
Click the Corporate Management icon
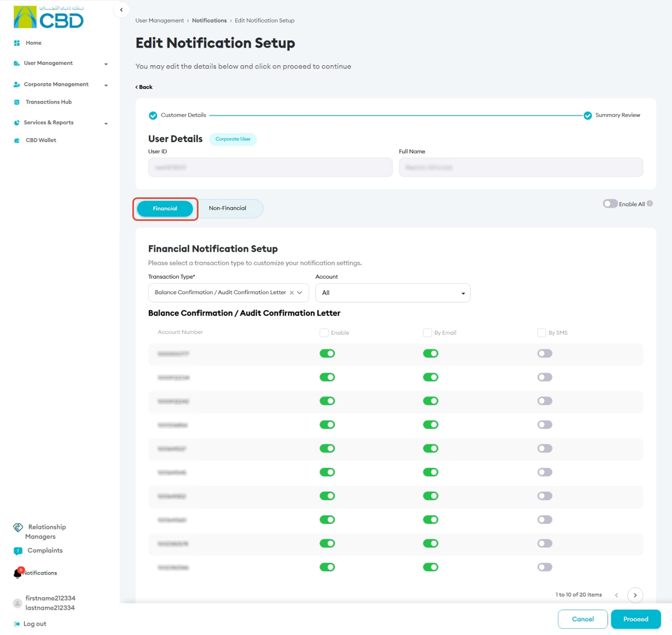pos(17,84)
